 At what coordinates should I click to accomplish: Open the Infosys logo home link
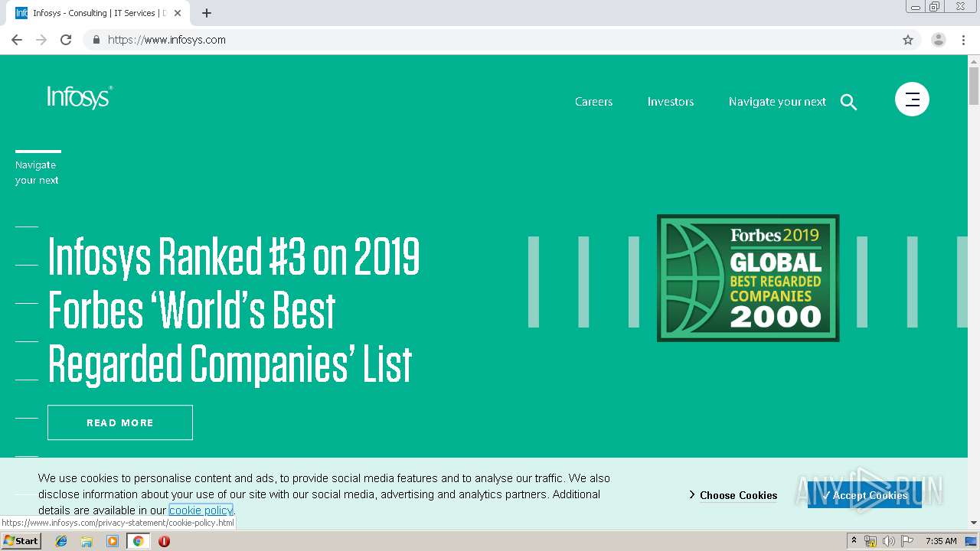click(80, 97)
